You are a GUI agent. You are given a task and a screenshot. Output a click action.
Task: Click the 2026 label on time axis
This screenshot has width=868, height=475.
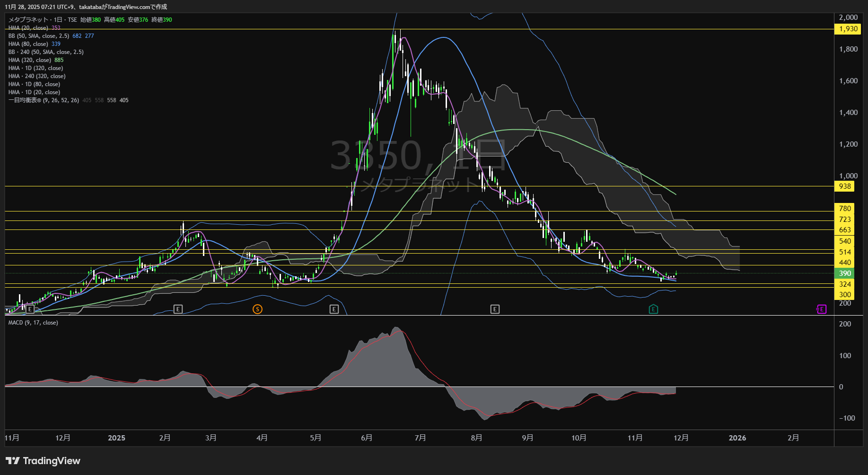[x=737, y=438]
